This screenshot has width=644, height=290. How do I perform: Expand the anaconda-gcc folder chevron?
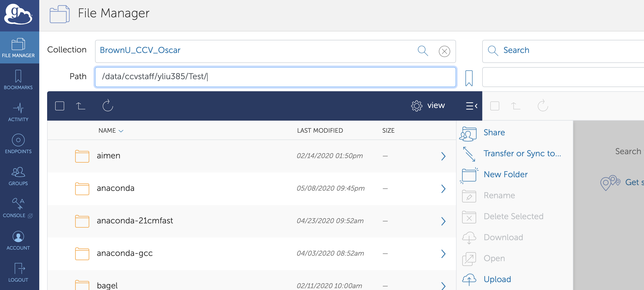pos(443,254)
